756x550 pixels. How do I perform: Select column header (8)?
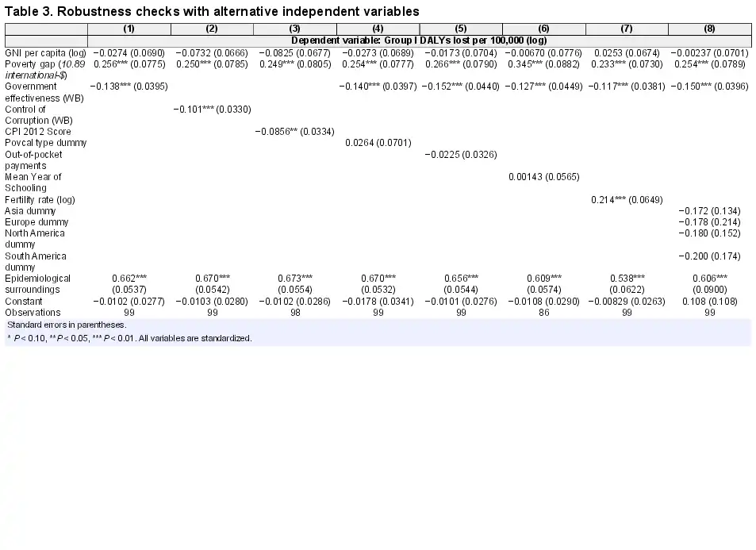709,29
